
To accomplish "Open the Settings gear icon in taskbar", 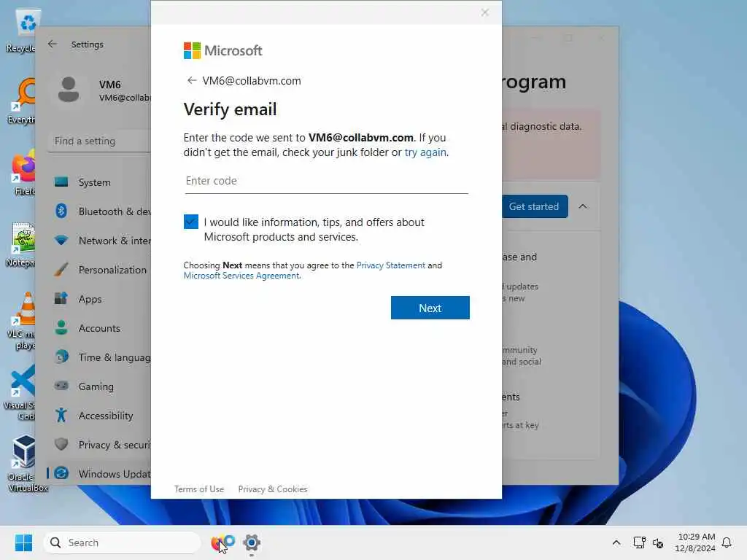I will coord(252,542).
